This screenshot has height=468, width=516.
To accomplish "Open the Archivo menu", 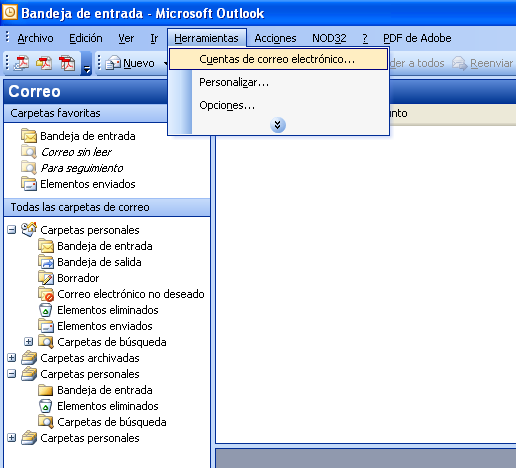I will pyautogui.click(x=35, y=38).
